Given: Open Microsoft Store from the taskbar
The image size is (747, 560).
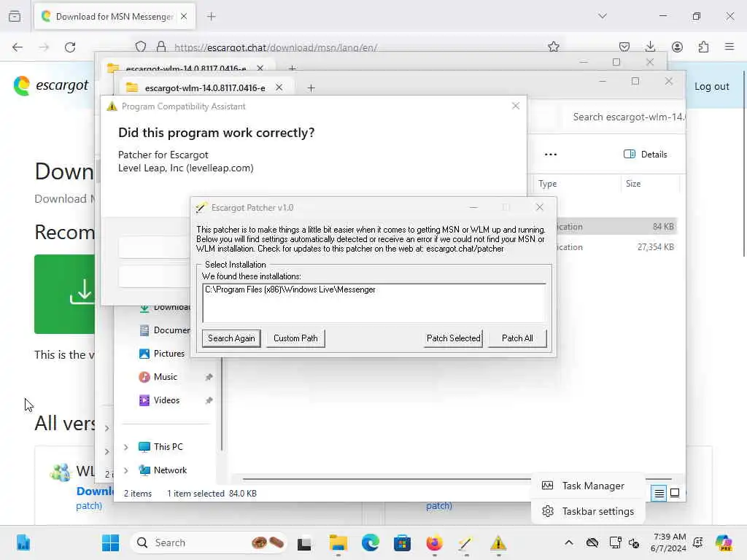Looking at the screenshot, I should (x=402, y=542).
